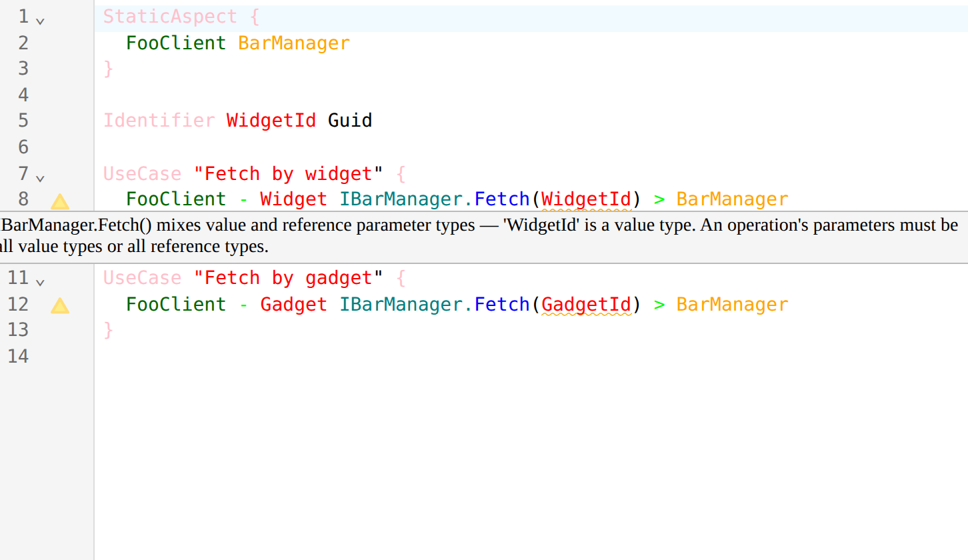Click the warning message tooltip text
The image size is (968, 560).
(479, 236)
